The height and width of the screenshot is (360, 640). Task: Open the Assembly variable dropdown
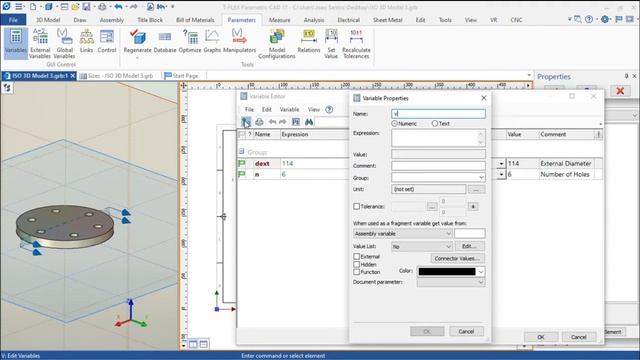[448, 233]
